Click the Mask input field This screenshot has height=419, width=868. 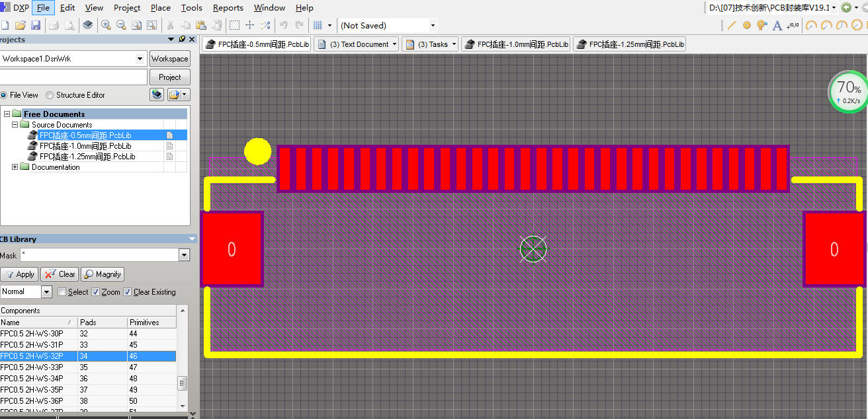[99, 255]
